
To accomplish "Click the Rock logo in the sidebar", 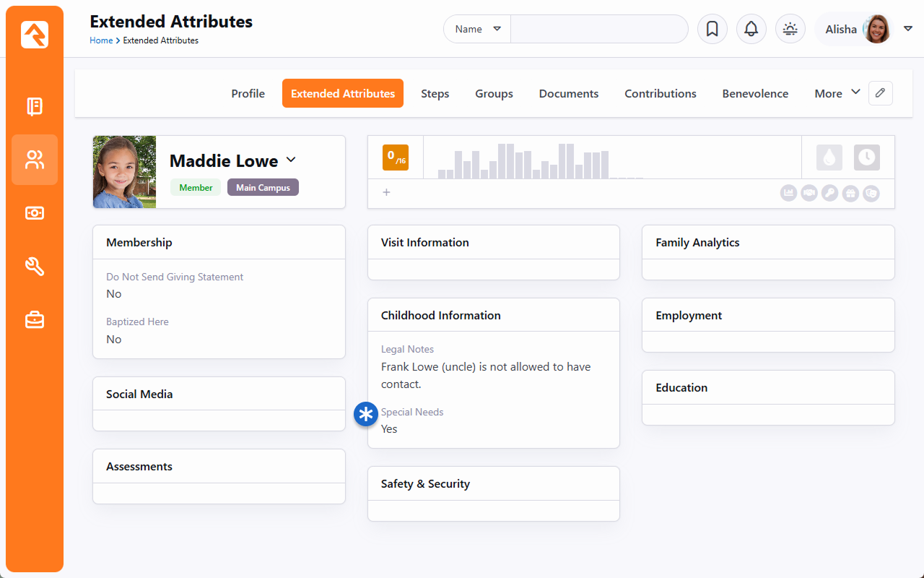I will tap(35, 35).
